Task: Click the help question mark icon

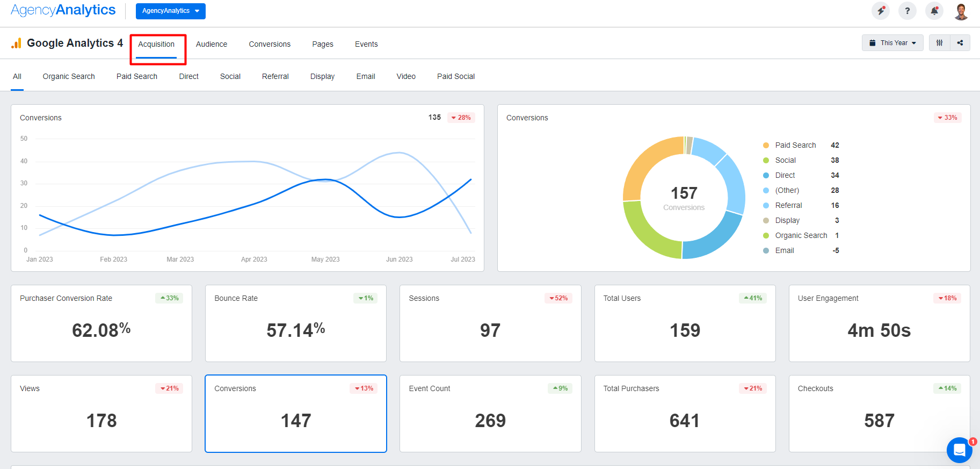Action: (907, 11)
